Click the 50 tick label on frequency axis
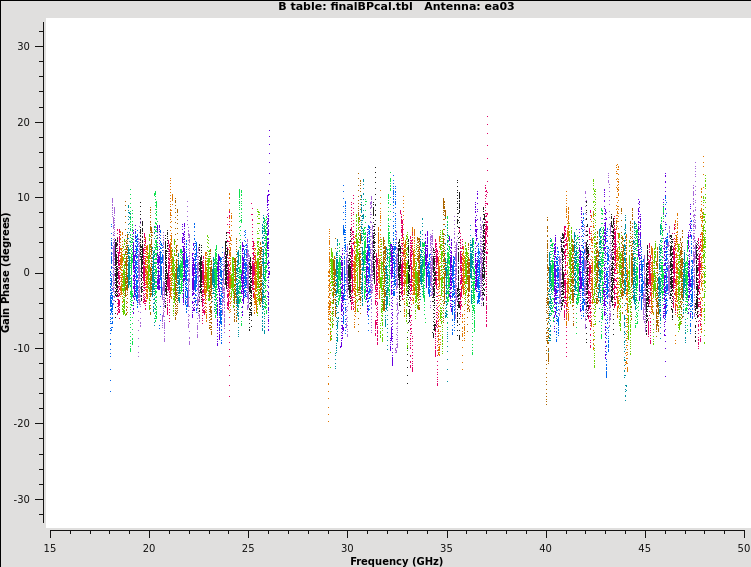Image resolution: width=751 pixels, height=567 pixels. point(743,547)
